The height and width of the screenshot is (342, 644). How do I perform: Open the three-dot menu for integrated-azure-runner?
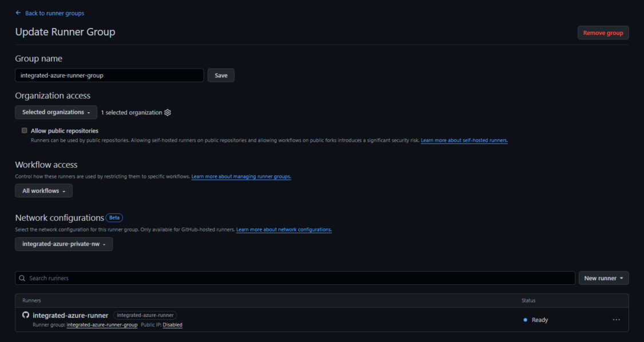(x=616, y=320)
